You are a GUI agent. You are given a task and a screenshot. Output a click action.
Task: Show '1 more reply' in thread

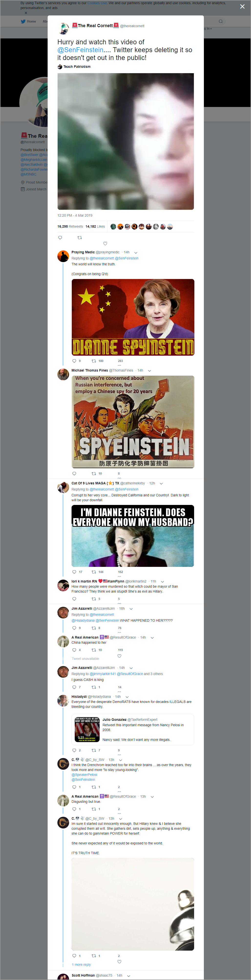coord(81,964)
